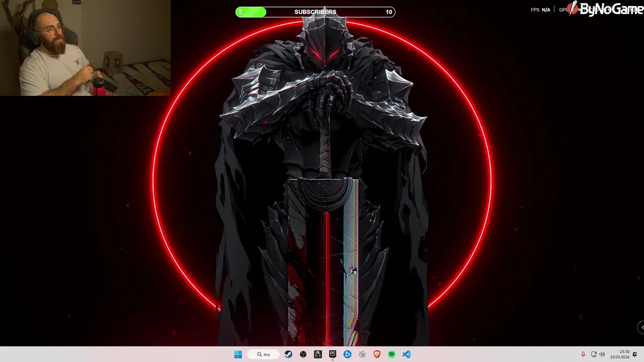644x362 pixels.
Task: Click the webcam overlay feed
Action: [86, 48]
